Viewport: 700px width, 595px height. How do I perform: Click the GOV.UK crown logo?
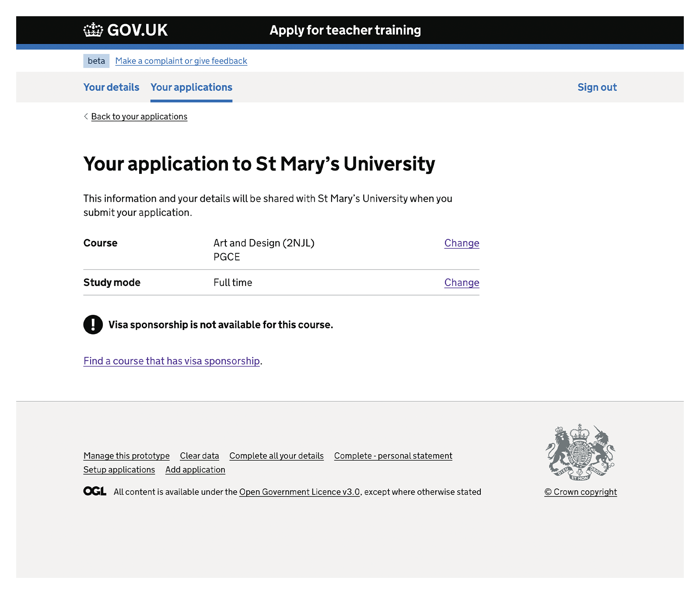(x=93, y=30)
